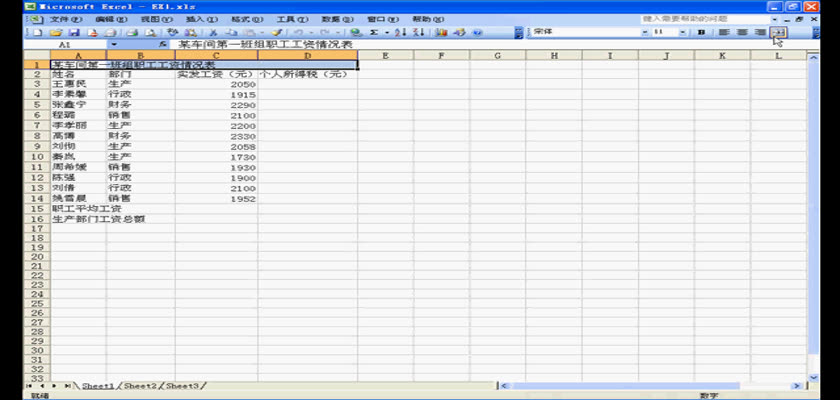Image resolution: width=840 pixels, height=400 pixels.
Task: Run spelling check from the toolbar
Action: point(172,33)
